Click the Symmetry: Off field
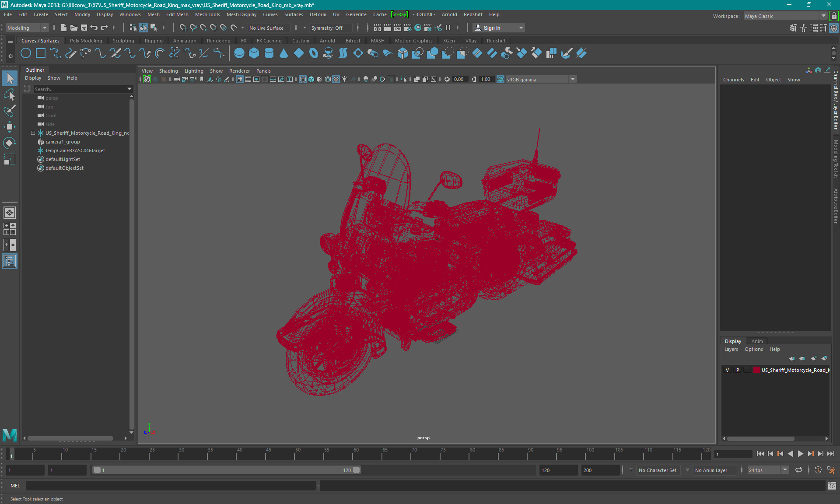The height and width of the screenshot is (504, 840). tap(330, 28)
